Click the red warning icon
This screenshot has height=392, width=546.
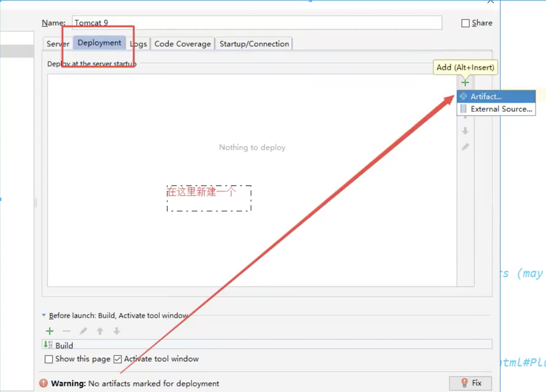(x=44, y=383)
